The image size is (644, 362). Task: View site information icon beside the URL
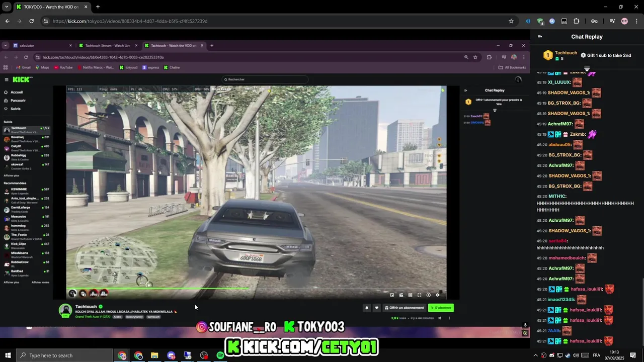coord(46,21)
